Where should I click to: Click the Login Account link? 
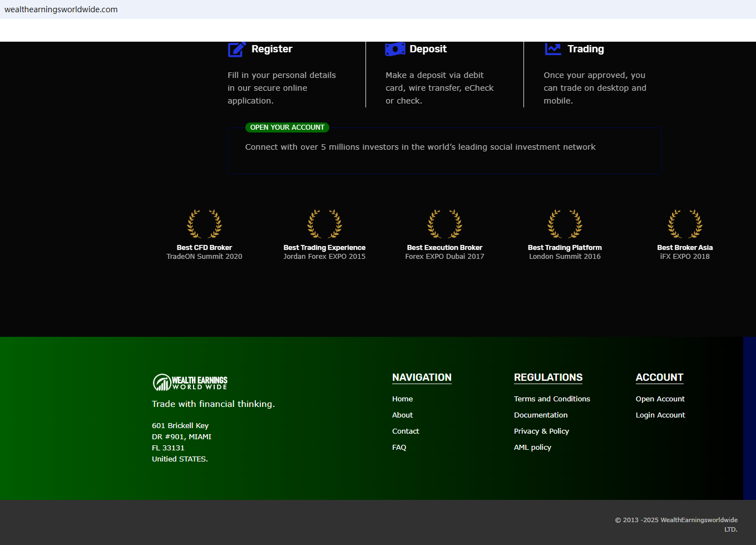click(x=660, y=415)
